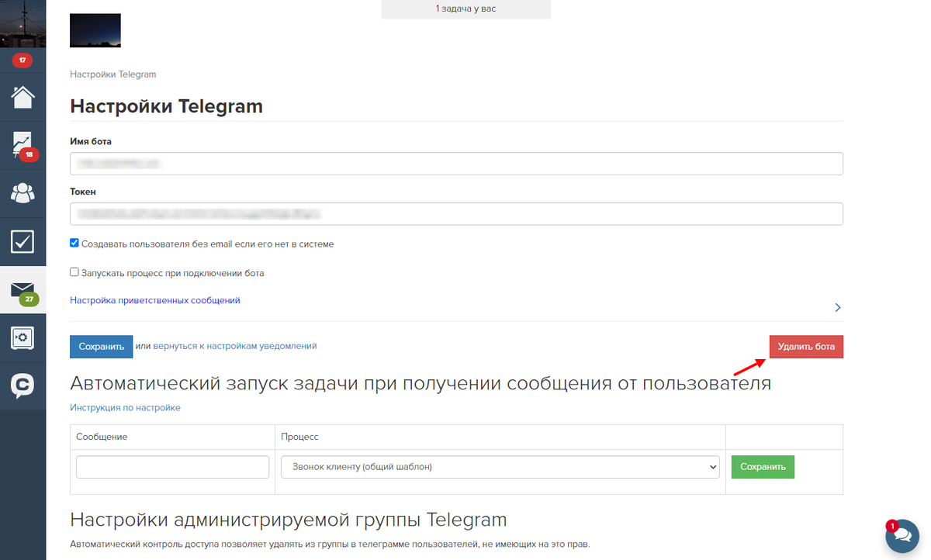Expand welcome messages settings chevron

point(837,307)
